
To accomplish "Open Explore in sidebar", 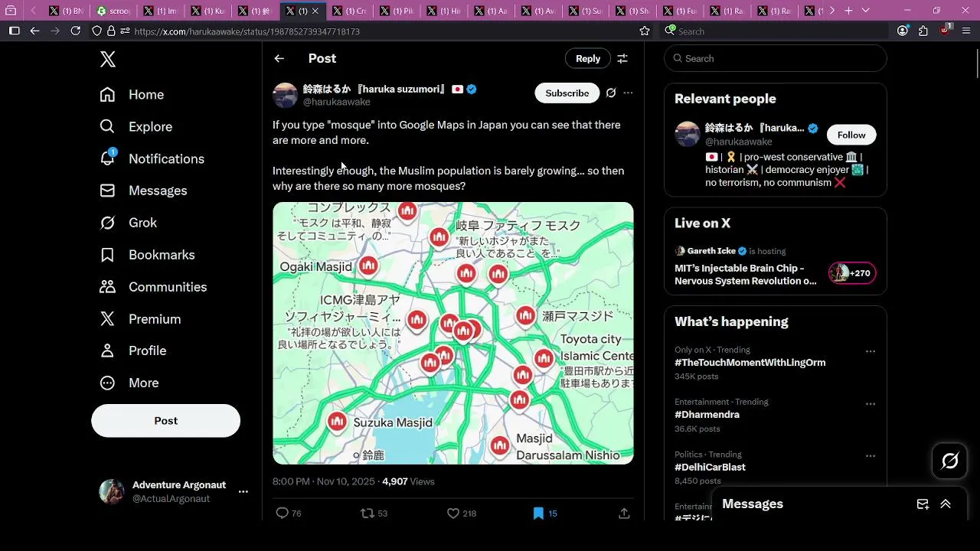I will 136,126.
